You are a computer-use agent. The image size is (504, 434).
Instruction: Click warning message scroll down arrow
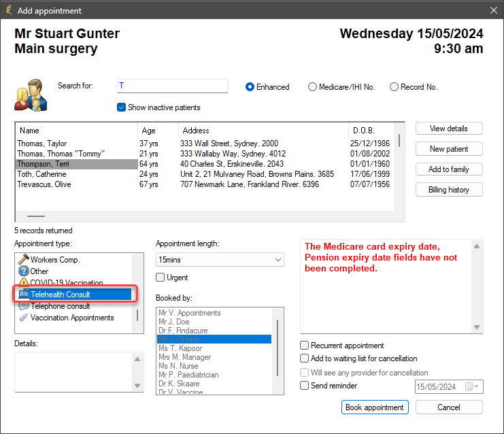pos(477,327)
